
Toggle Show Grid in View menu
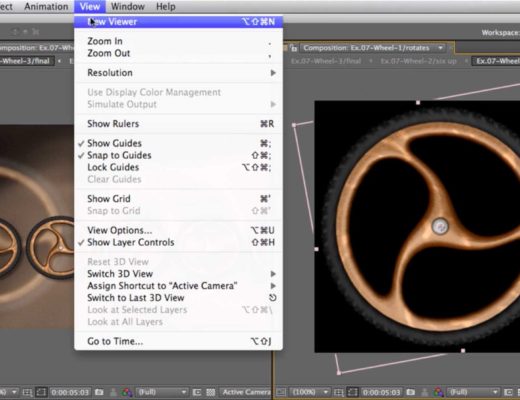(x=179, y=199)
